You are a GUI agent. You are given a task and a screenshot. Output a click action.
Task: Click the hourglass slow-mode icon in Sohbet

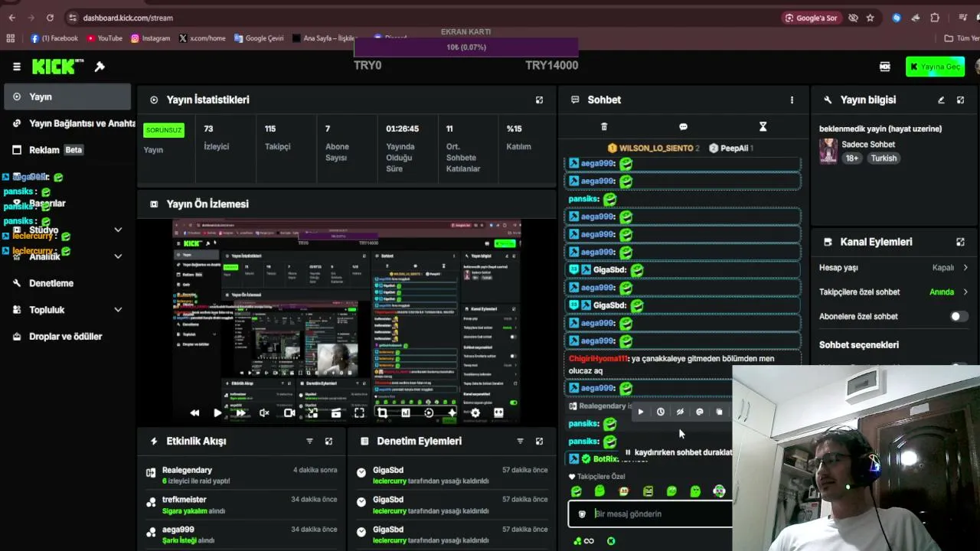click(763, 126)
